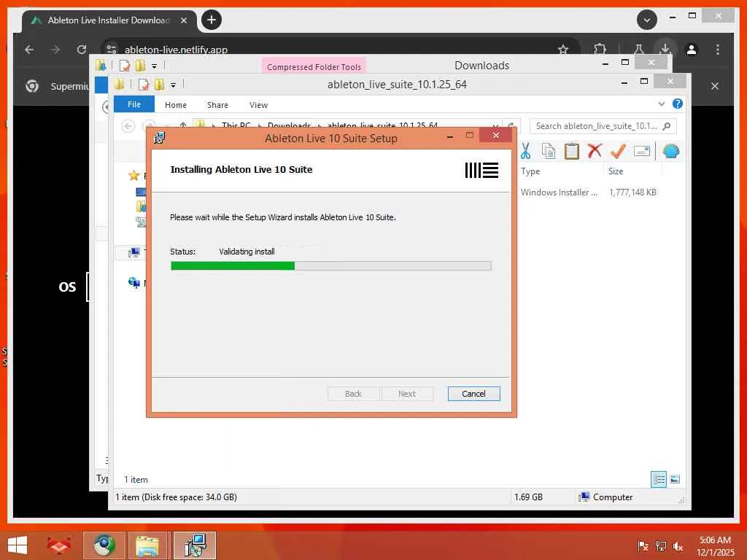Open the Home ribbon tab
Viewport: 747px width, 560px height.
coord(176,105)
